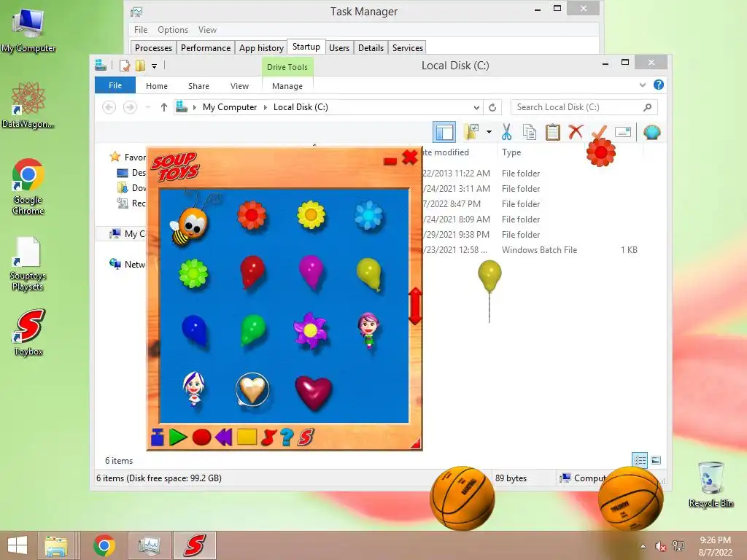Open the App history tab in Task Manager
Screen dimensions: 747x560
pos(261,48)
